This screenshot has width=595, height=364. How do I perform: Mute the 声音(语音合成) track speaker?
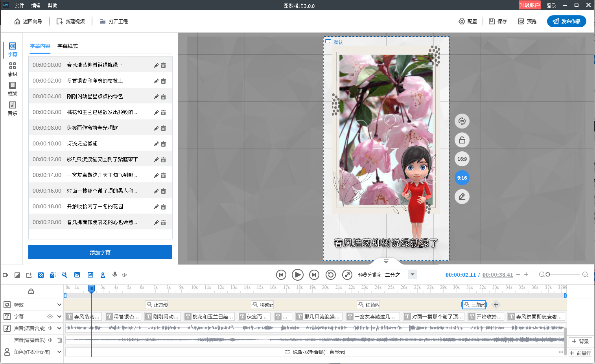50,328
